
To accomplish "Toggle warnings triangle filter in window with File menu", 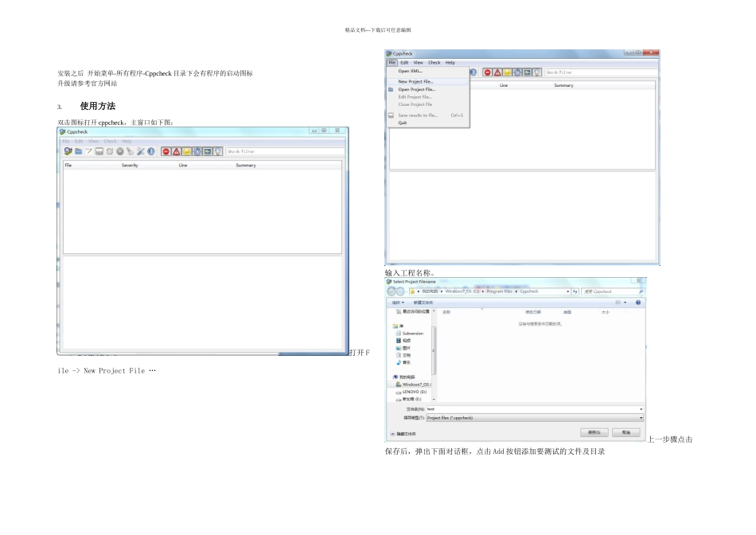I will [x=497, y=72].
